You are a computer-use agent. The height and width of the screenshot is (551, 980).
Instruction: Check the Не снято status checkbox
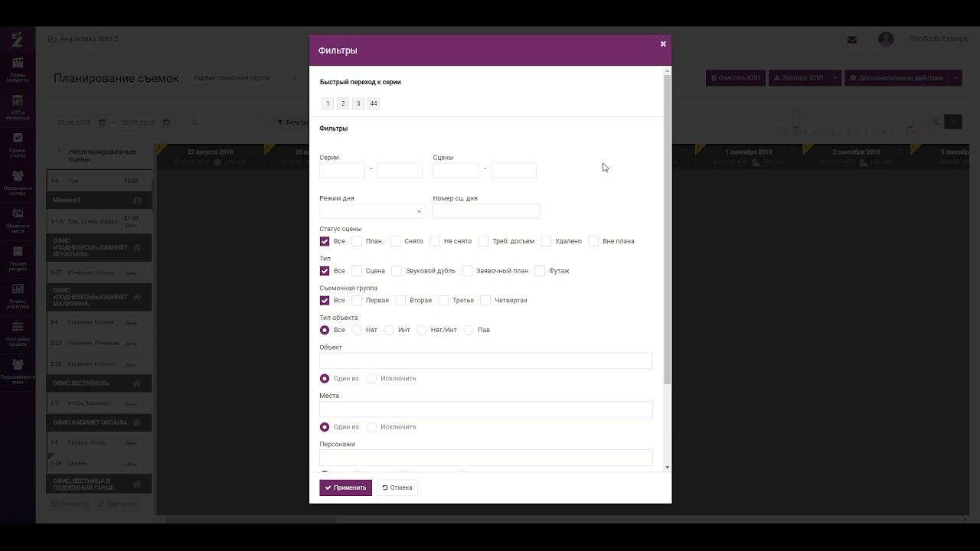[435, 241]
